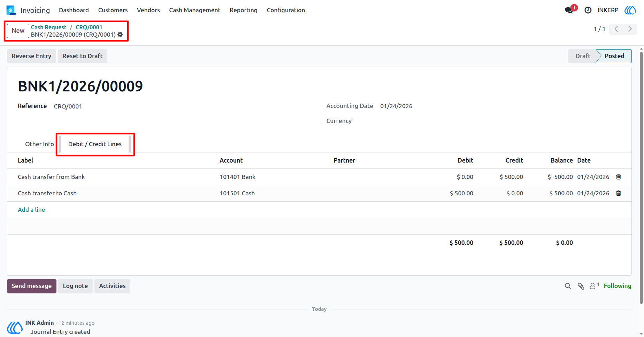This screenshot has height=337, width=644.
Task: Select the Draft status stage
Action: click(x=583, y=56)
